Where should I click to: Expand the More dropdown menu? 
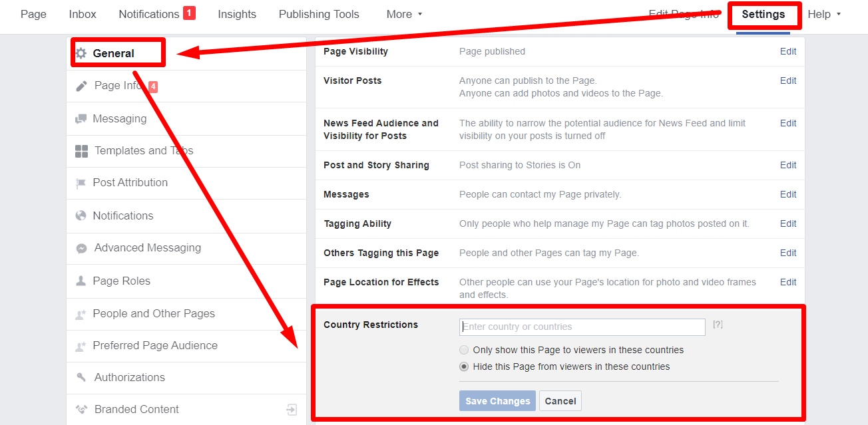click(x=404, y=14)
